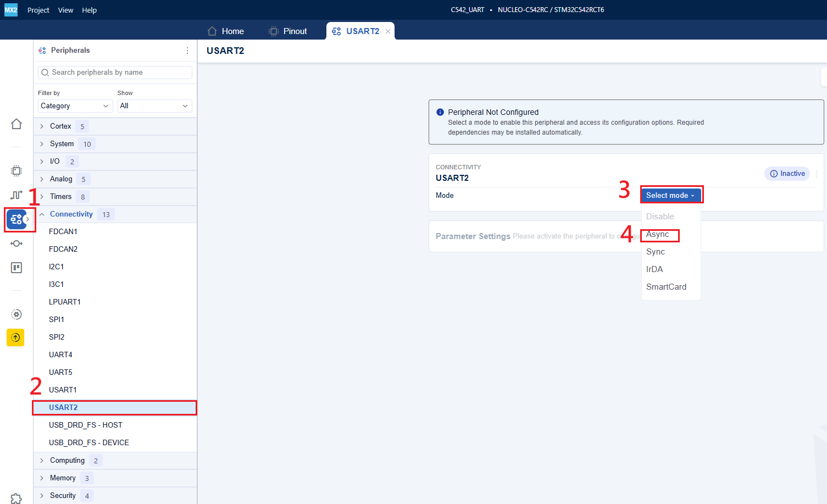Select I3C1 peripheral
827x504 pixels.
pos(115,285)
